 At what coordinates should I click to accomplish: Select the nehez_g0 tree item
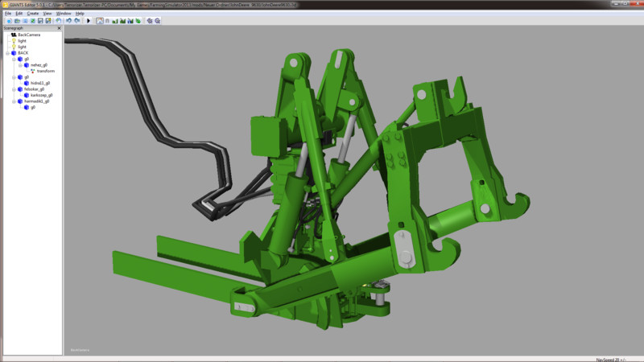point(39,65)
